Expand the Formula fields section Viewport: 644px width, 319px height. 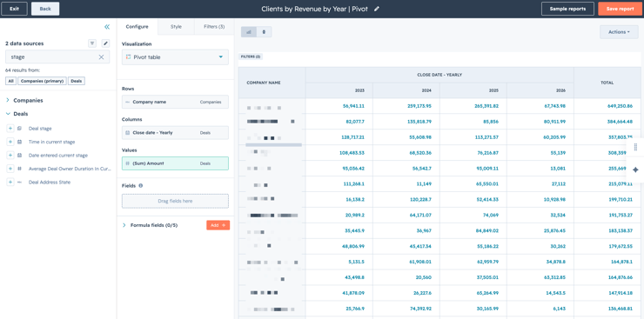pos(124,225)
